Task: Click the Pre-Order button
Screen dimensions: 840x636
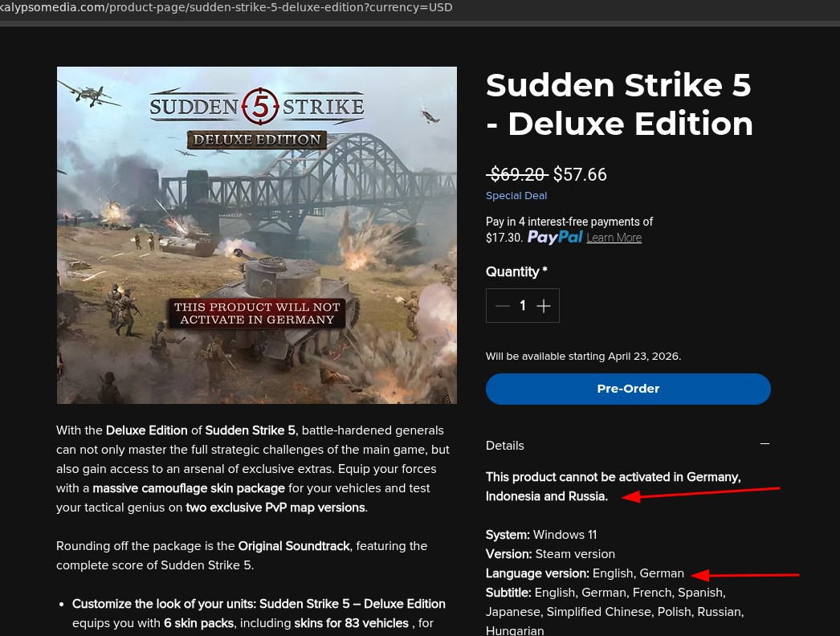Action: (x=628, y=389)
